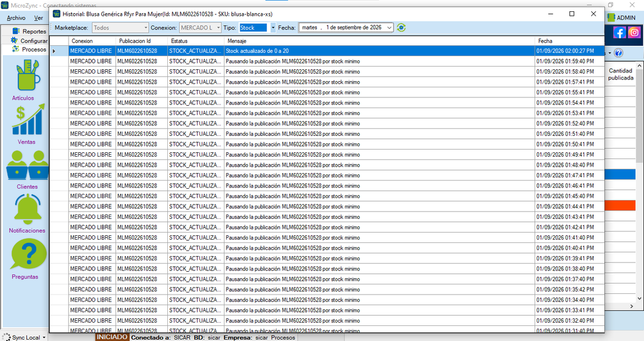Select the row dated 01:47:41 PM
The width and height of the screenshot is (644, 341).
click(x=327, y=176)
